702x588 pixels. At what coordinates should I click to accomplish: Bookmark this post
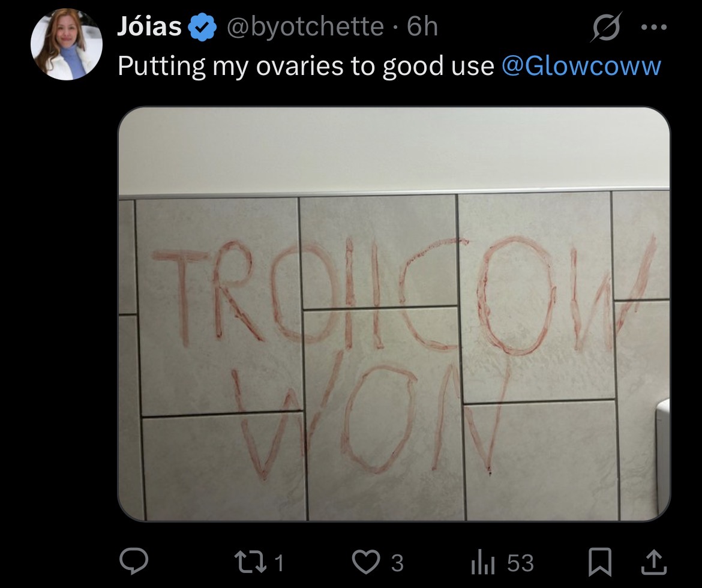599,562
